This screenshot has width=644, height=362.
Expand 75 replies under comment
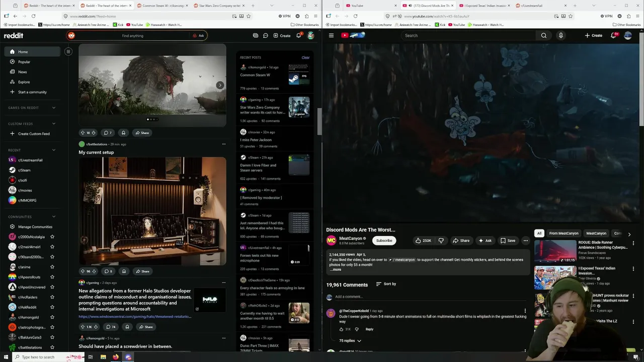point(350,341)
